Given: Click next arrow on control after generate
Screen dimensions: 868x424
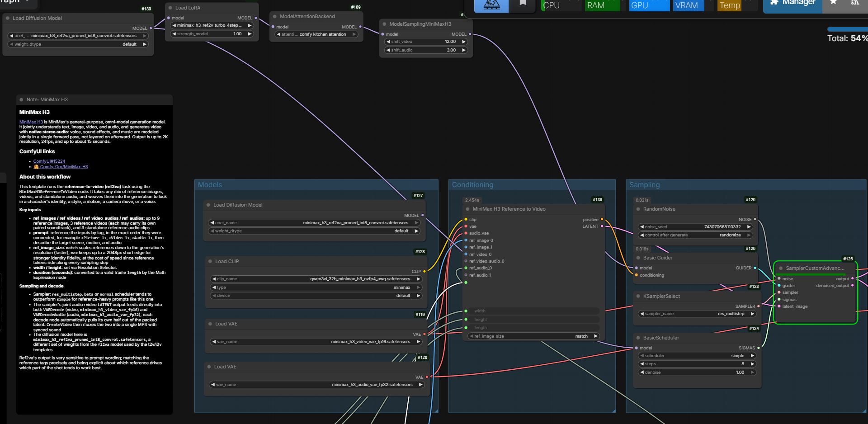Looking at the screenshot, I should pos(749,235).
